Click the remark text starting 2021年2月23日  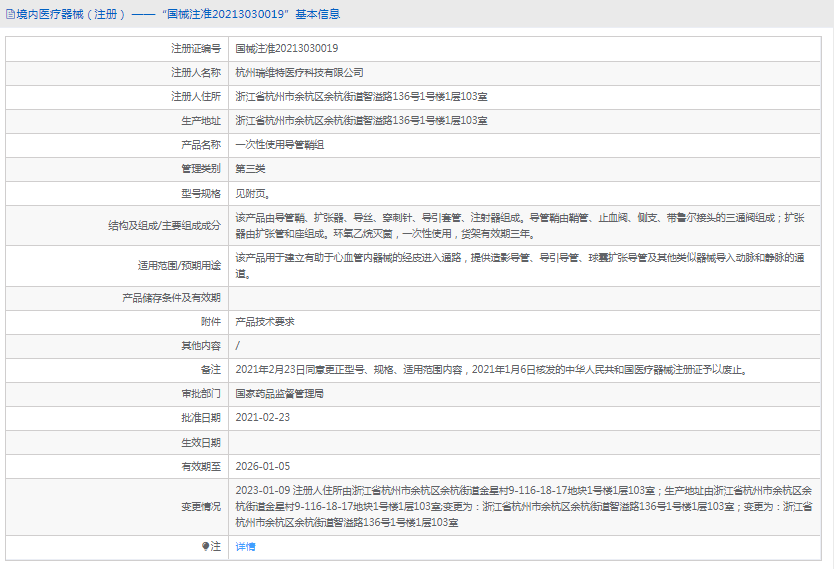[493, 370]
